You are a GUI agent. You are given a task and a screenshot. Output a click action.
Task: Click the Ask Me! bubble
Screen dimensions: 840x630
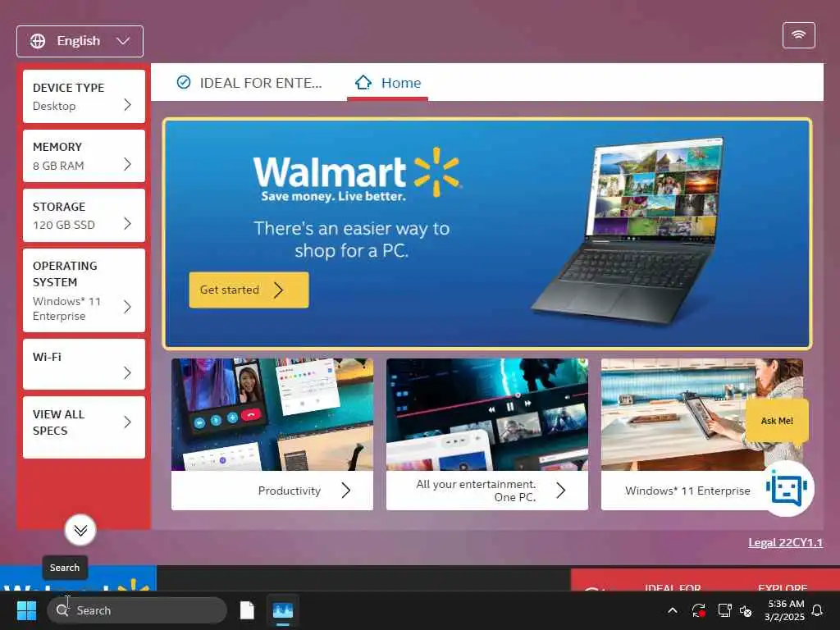[x=777, y=421]
